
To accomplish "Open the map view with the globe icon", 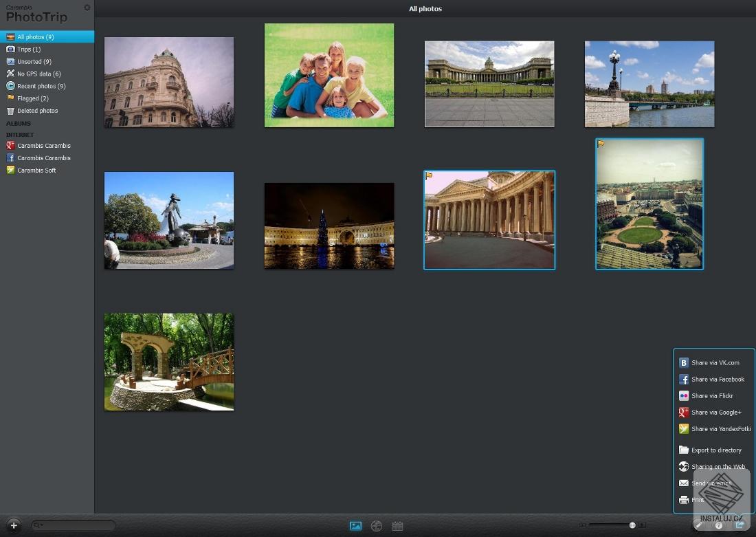I will [377, 525].
